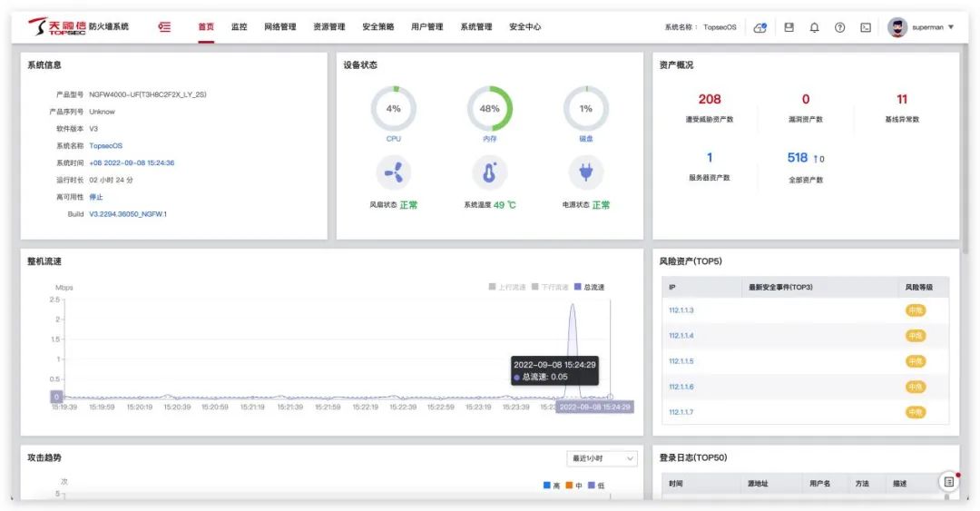Collapse the sidebar menu toggle icon
980x511 pixels.
tap(164, 27)
